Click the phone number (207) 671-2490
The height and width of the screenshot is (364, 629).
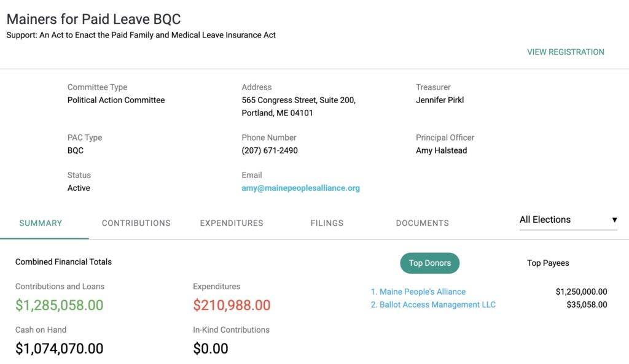(x=270, y=150)
